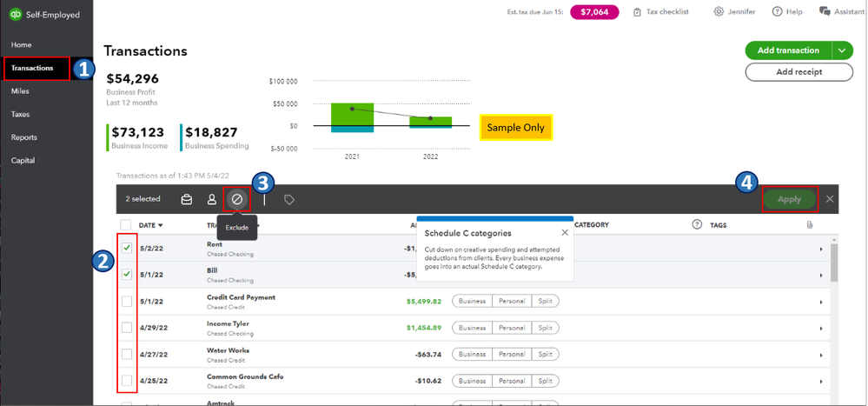The width and height of the screenshot is (868, 406).
Task: Click the tag icon in the selection bar
Action: click(x=289, y=199)
